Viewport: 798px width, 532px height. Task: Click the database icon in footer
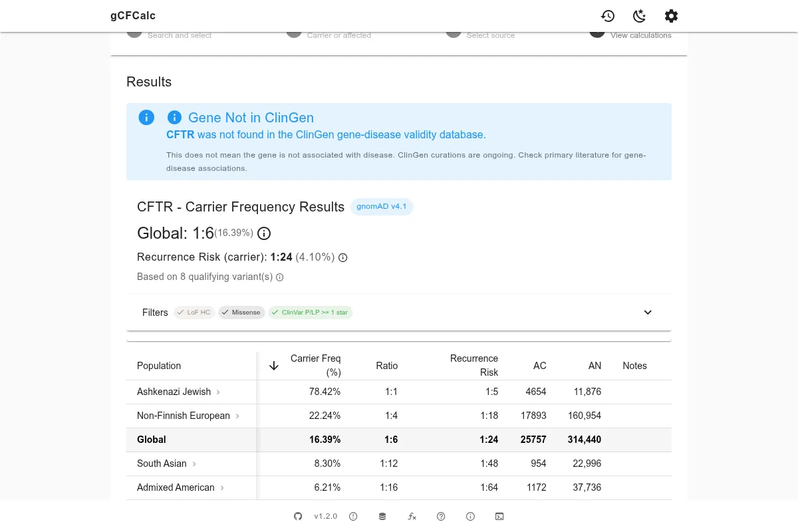pos(382,516)
